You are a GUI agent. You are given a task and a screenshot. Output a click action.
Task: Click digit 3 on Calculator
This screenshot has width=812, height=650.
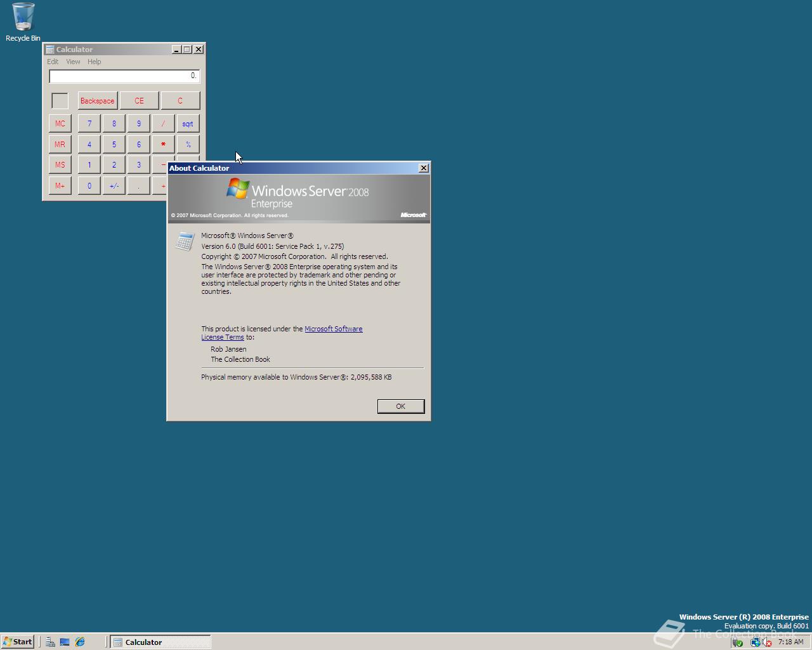click(x=139, y=164)
